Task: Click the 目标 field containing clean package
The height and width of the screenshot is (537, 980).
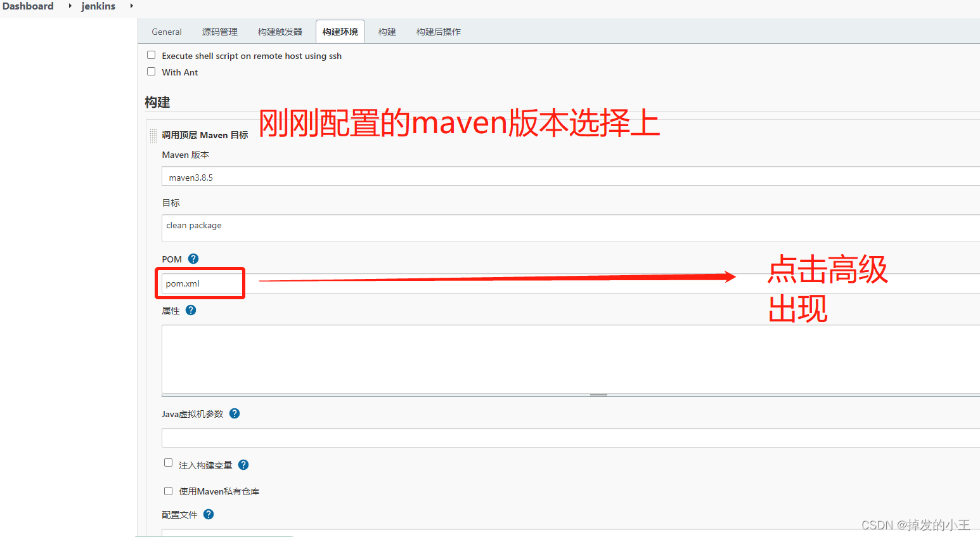Action: 571,228
